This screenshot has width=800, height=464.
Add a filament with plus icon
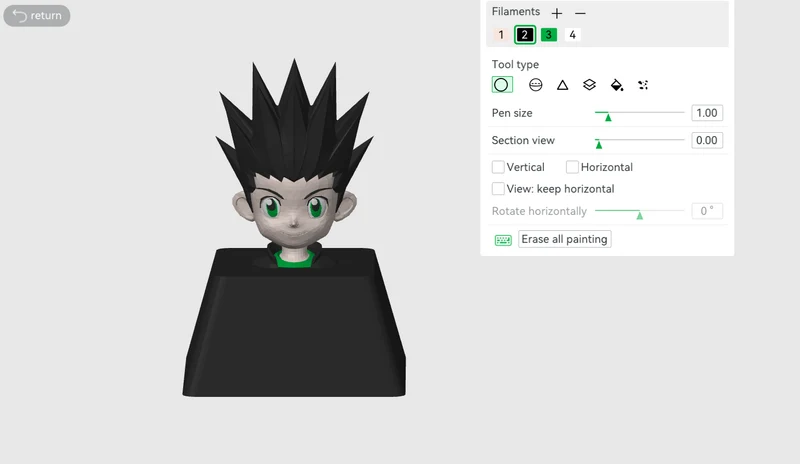557,13
